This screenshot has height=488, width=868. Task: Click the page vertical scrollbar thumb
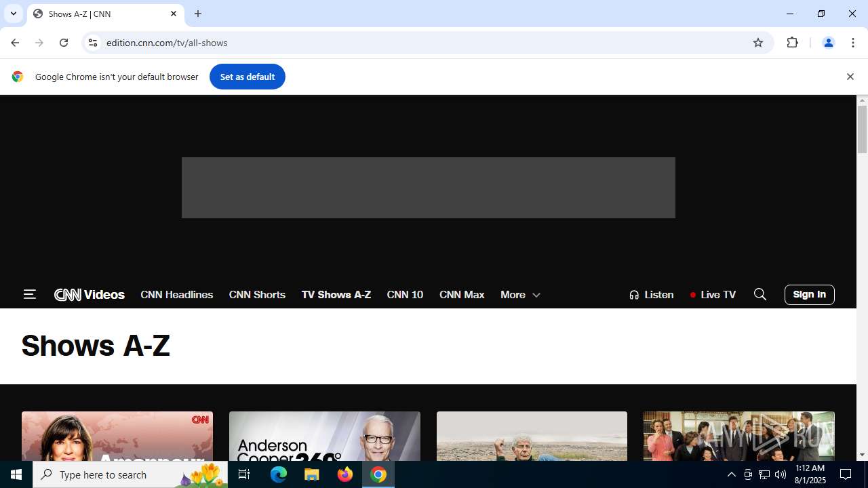coord(863,129)
